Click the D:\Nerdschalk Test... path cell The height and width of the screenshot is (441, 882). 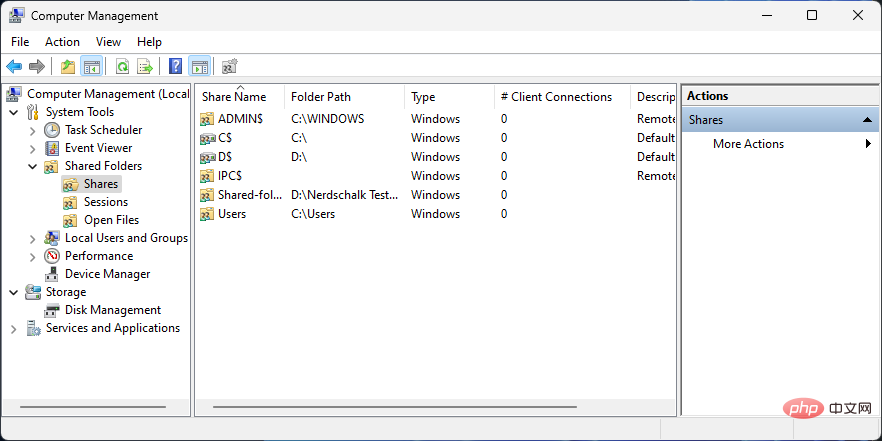[344, 195]
